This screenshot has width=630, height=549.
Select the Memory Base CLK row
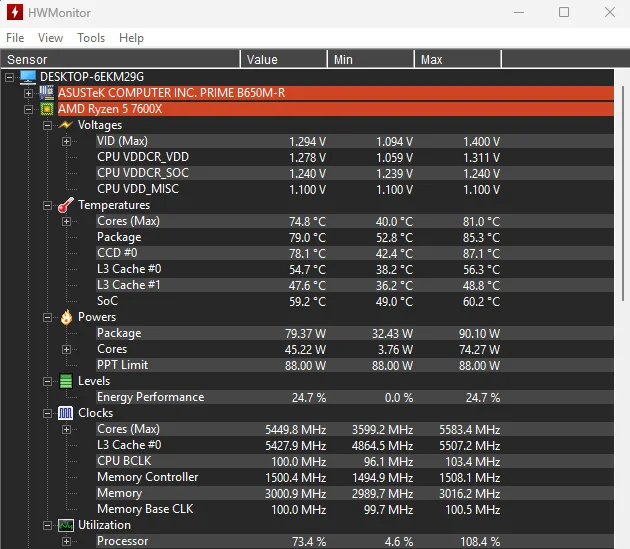pos(355,510)
